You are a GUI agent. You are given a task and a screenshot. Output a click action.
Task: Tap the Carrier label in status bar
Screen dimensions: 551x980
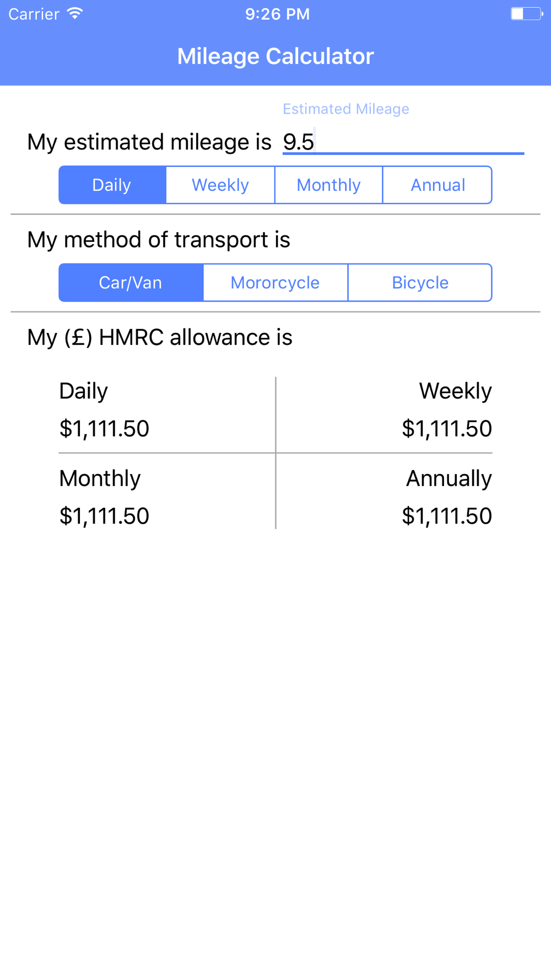click(x=34, y=14)
